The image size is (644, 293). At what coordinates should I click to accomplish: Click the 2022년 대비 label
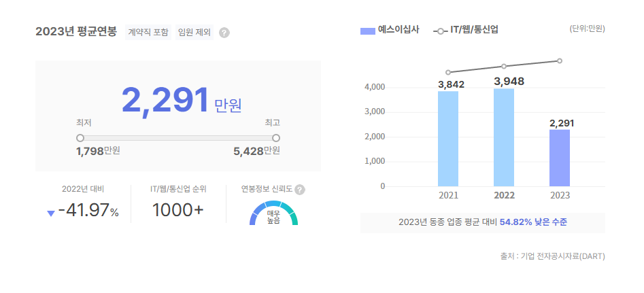(x=83, y=189)
